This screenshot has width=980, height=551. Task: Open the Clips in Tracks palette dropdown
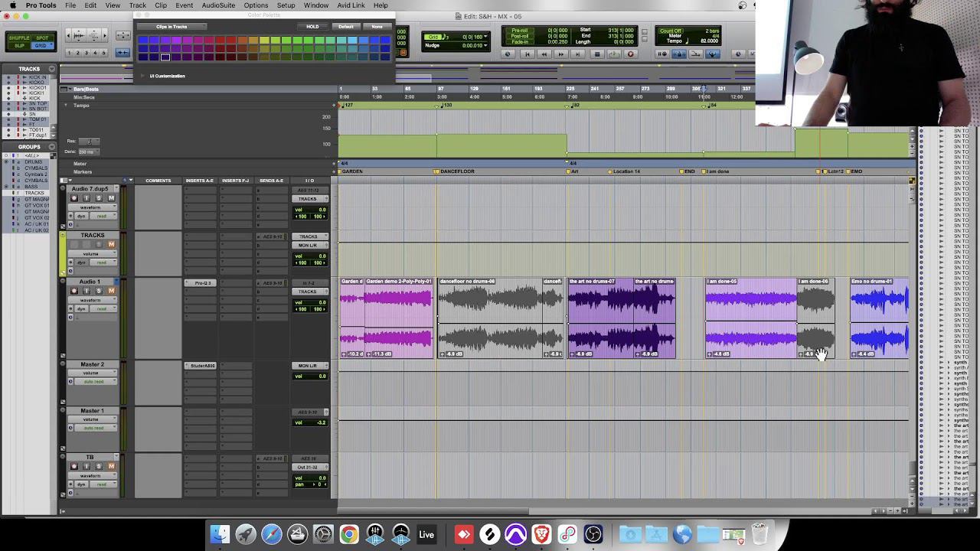[171, 27]
